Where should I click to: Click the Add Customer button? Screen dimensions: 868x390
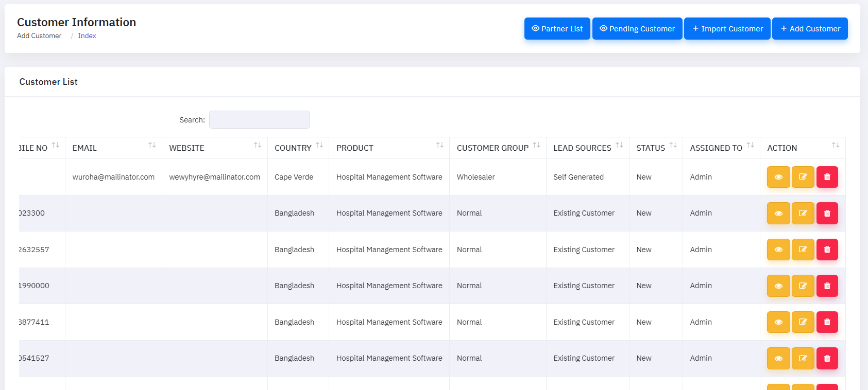810,29
